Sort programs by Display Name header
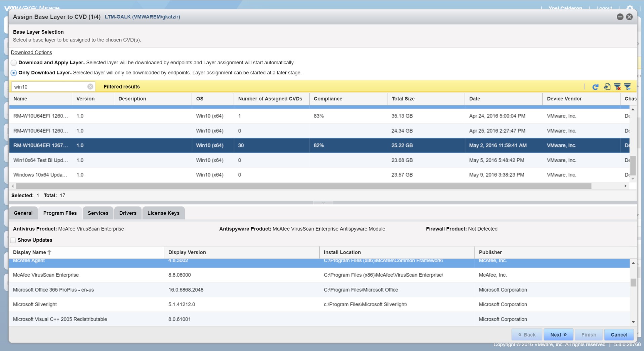This screenshot has width=644, height=351. point(86,252)
